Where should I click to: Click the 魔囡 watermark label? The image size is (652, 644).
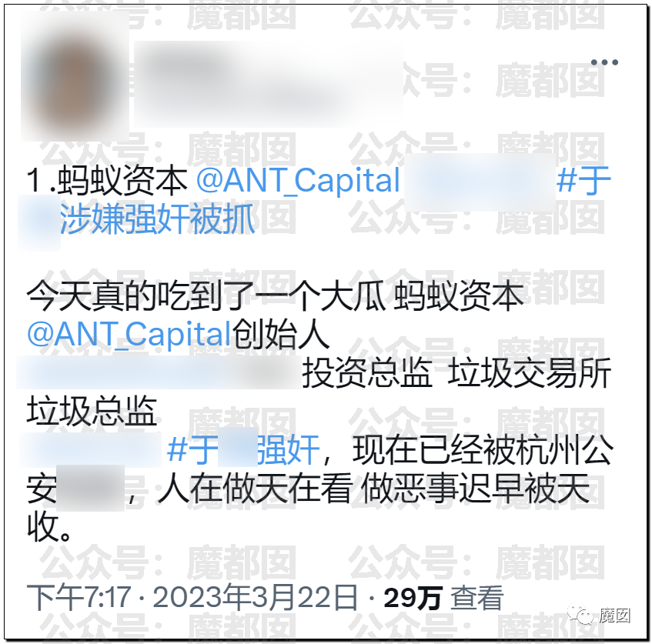coord(614,615)
